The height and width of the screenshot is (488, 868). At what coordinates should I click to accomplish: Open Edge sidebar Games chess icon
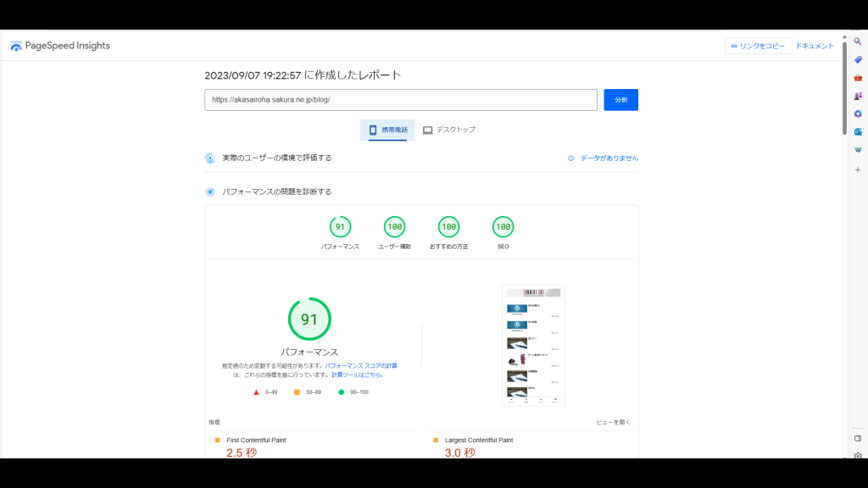(x=858, y=96)
